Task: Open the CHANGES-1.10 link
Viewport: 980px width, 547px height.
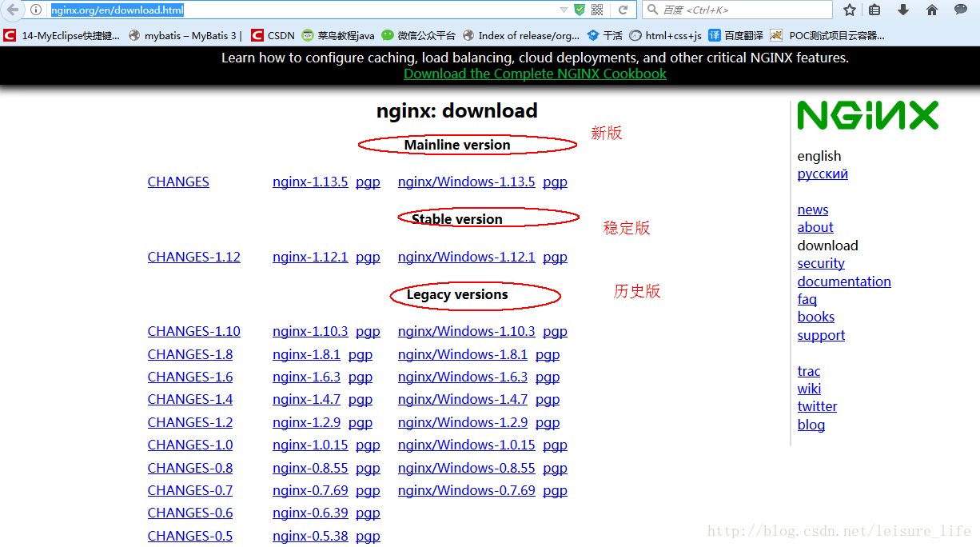Action: point(194,331)
